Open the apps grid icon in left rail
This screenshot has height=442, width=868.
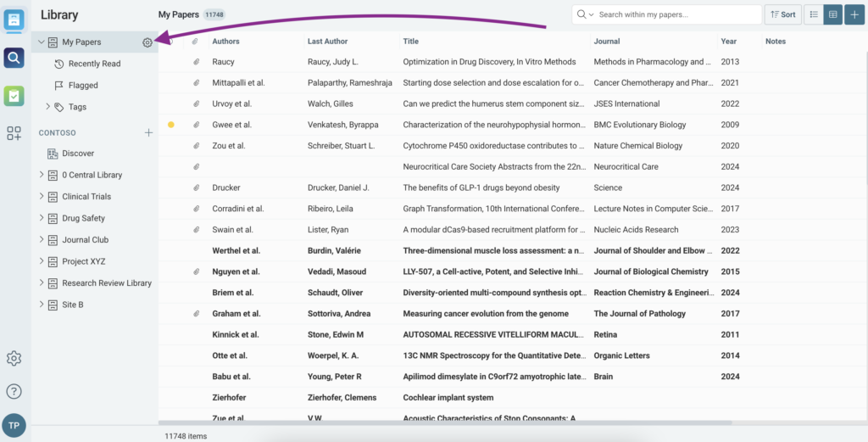pyautogui.click(x=14, y=133)
